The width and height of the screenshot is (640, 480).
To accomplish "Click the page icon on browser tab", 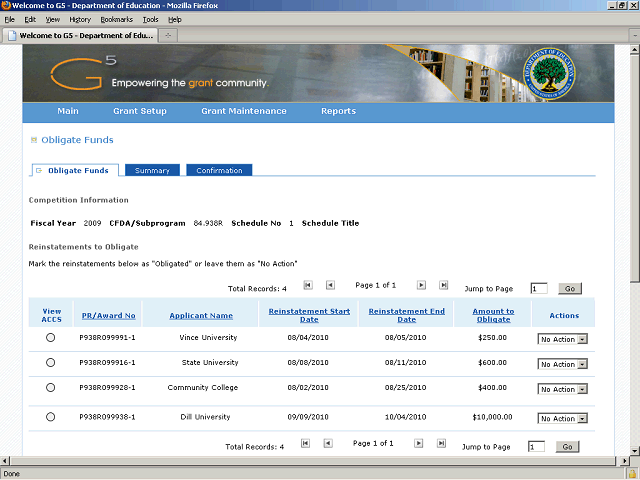I will (12, 36).
